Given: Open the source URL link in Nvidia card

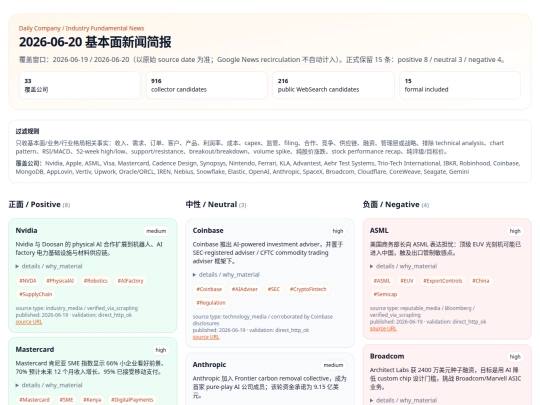Looking at the screenshot, I should point(29,322).
